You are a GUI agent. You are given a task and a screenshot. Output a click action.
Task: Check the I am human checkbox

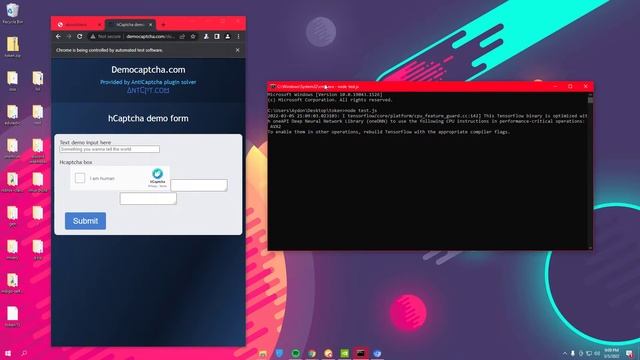[x=80, y=178]
